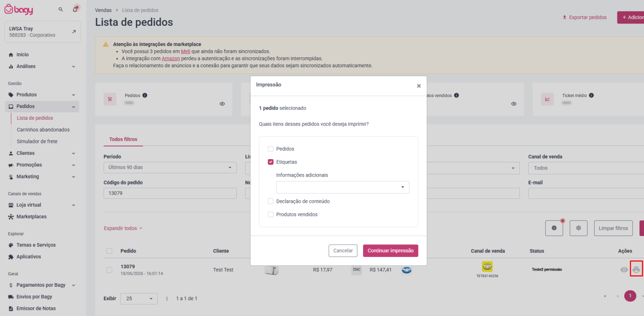Close the Impressão dialog with X

tap(419, 86)
